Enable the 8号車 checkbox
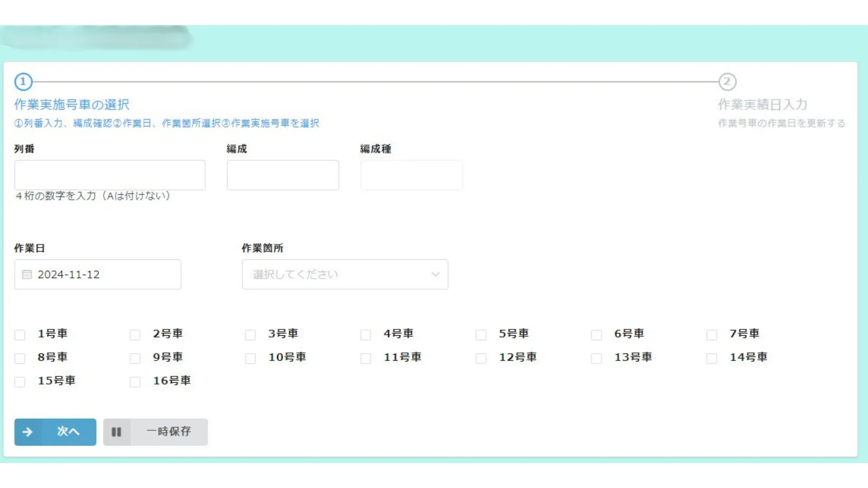 (19, 357)
